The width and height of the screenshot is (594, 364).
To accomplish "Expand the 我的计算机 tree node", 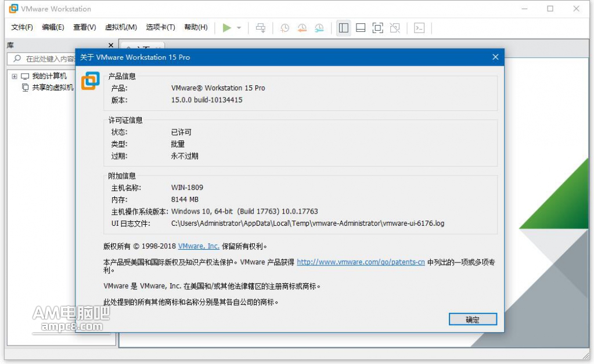I will (15, 76).
